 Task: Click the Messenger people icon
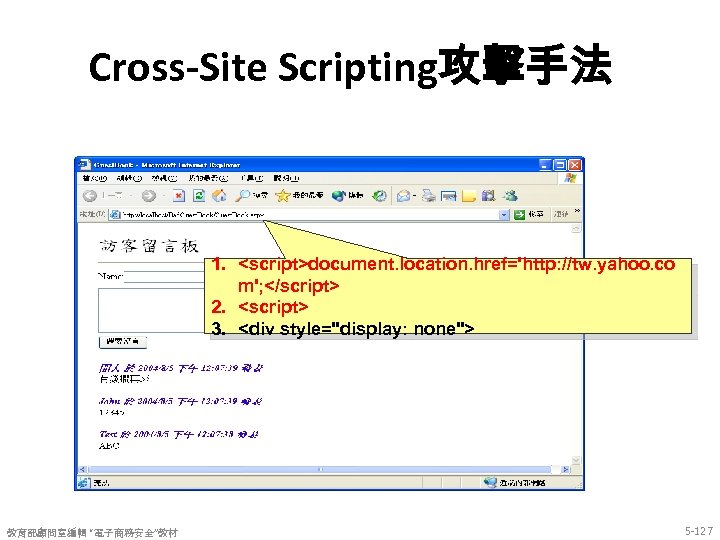pos(510,196)
